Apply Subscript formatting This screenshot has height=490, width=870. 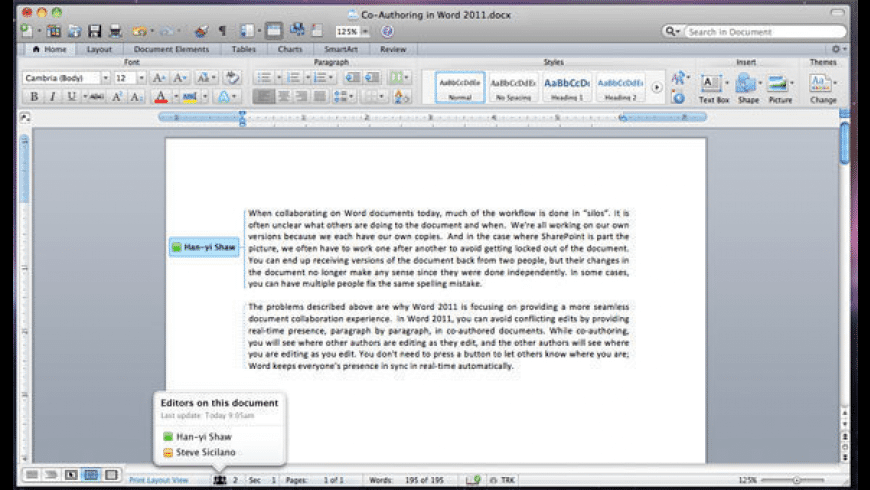pos(136,97)
